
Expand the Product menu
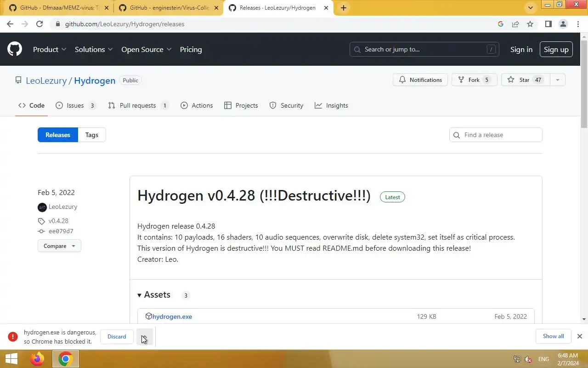[x=50, y=49]
